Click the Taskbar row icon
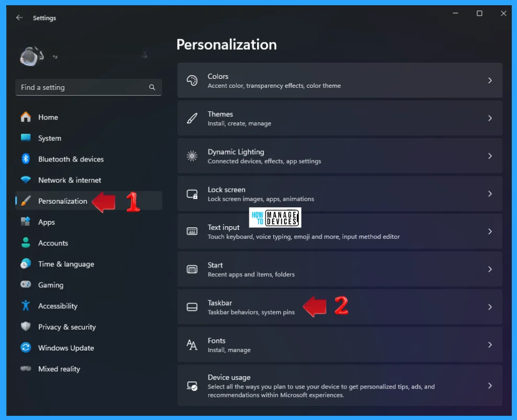 192,307
